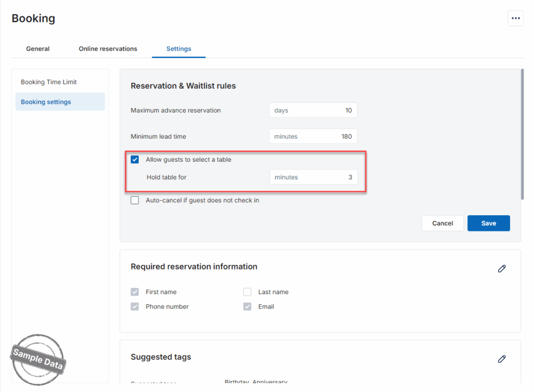Click the Maximum advance reservation days field
This screenshot has width=534, height=392.
313,111
